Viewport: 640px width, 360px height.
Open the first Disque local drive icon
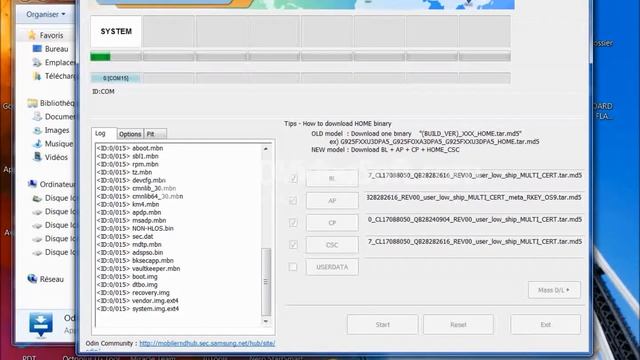click(x=37, y=198)
